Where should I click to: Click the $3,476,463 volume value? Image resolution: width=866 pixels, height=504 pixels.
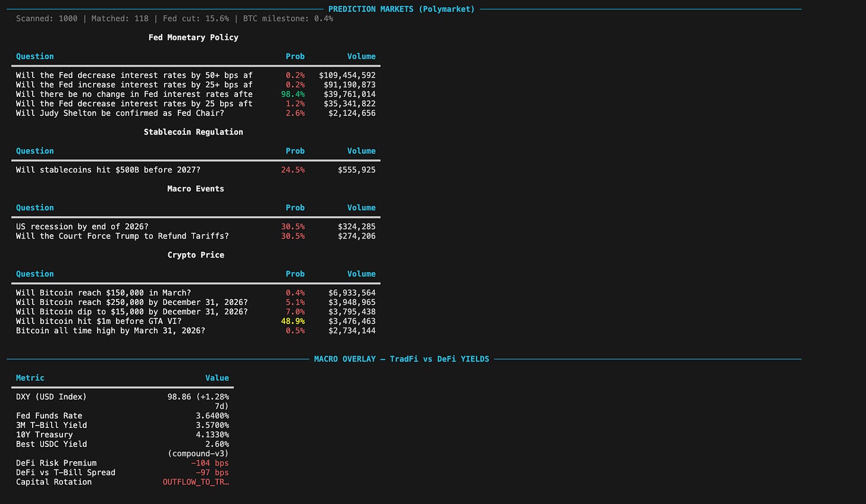(x=352, y=322)
